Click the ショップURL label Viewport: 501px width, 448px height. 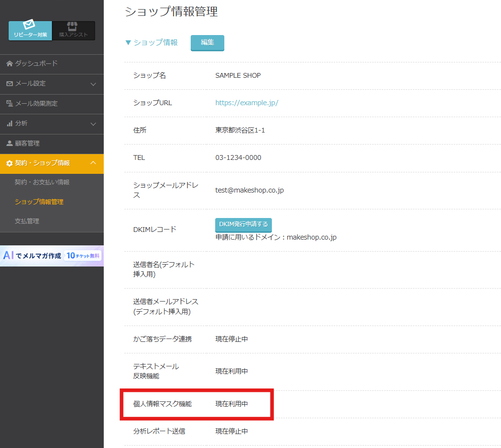click(x=152, y=103)
